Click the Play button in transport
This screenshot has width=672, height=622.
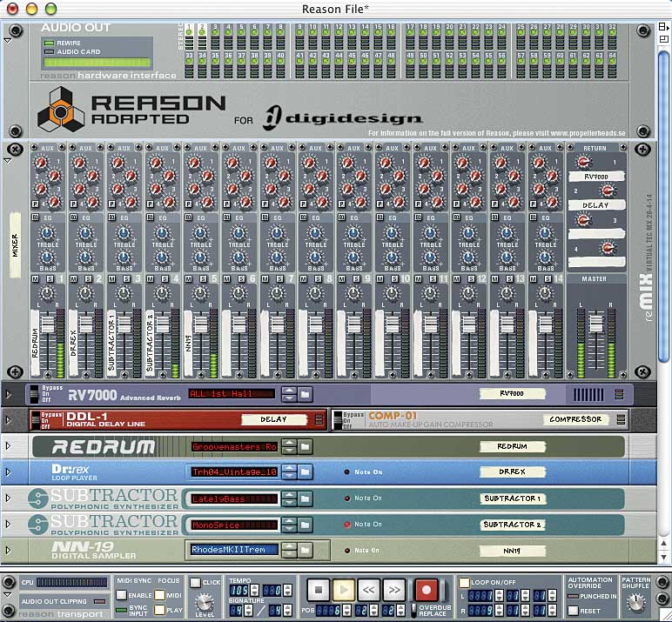pos(344,591)
